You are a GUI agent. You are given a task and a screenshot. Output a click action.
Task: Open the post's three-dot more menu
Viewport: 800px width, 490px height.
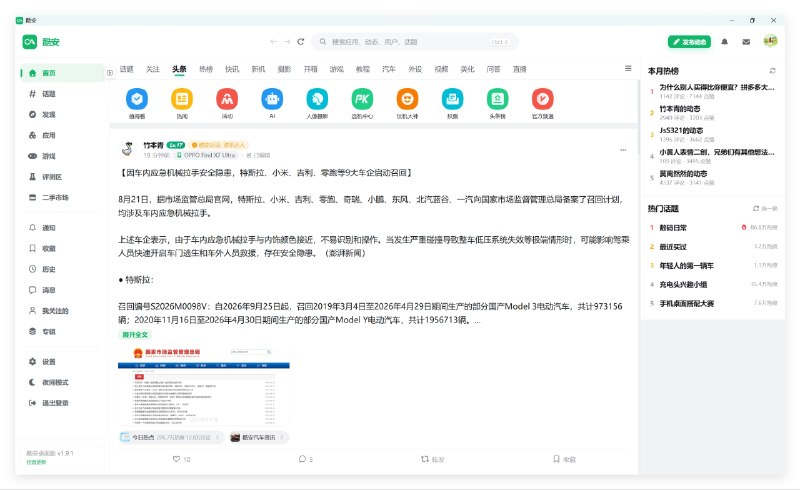coord(623,150)
